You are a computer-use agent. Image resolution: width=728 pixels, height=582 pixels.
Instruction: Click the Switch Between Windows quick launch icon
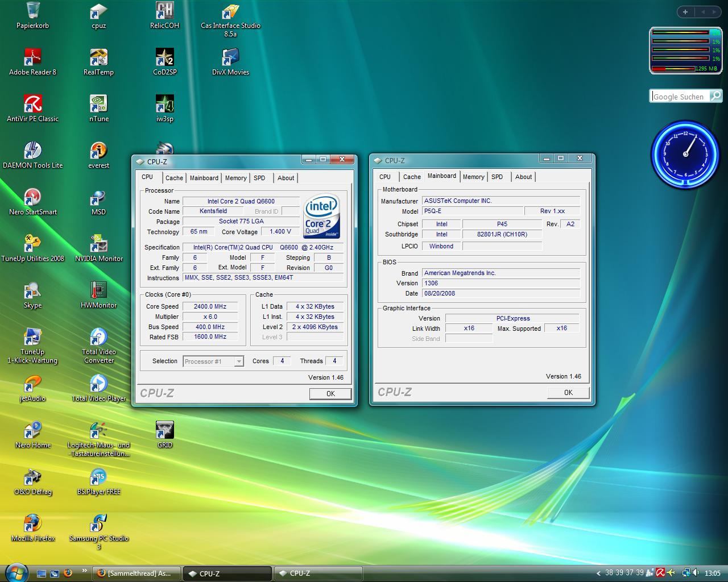coord(55,573)
